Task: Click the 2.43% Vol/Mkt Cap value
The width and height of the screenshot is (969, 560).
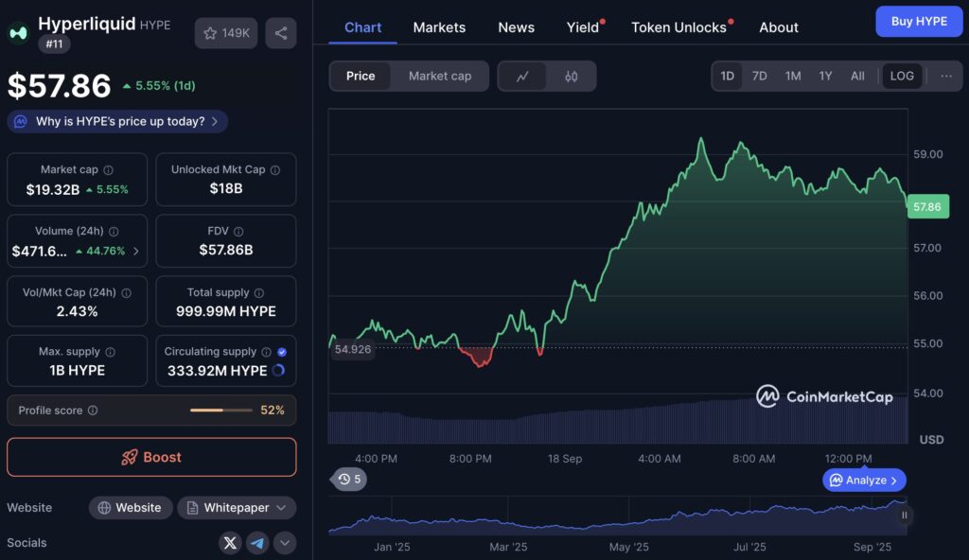Action: click(x=78, y=311)
